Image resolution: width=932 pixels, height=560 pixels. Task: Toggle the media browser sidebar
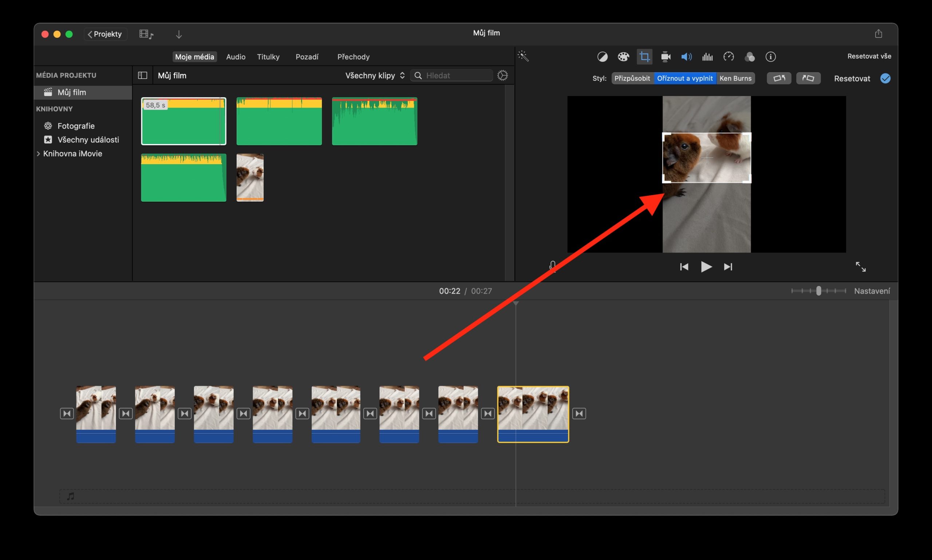pyautogui.click(x=143, y=75)
